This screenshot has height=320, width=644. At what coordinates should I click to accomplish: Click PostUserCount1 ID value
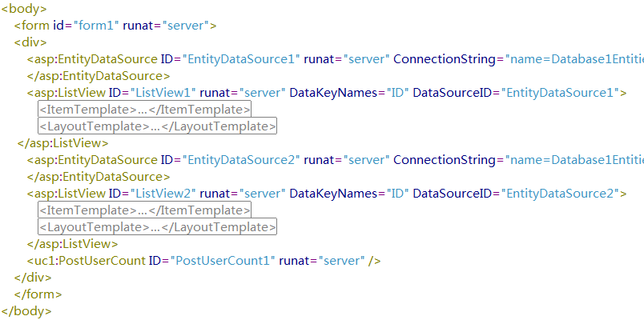click(x=223, y=261)
